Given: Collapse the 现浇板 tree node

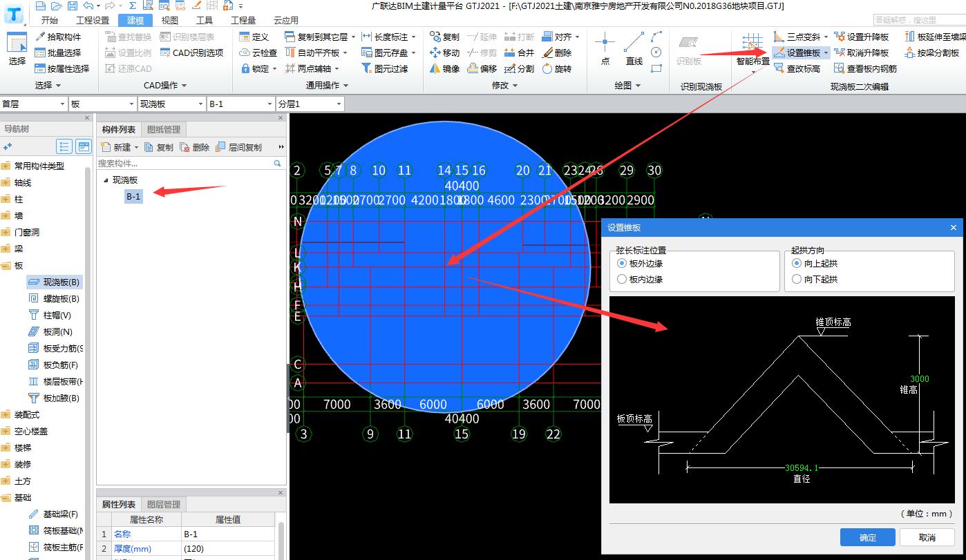Looking at the screenshot, I should [x=106, y=180].
